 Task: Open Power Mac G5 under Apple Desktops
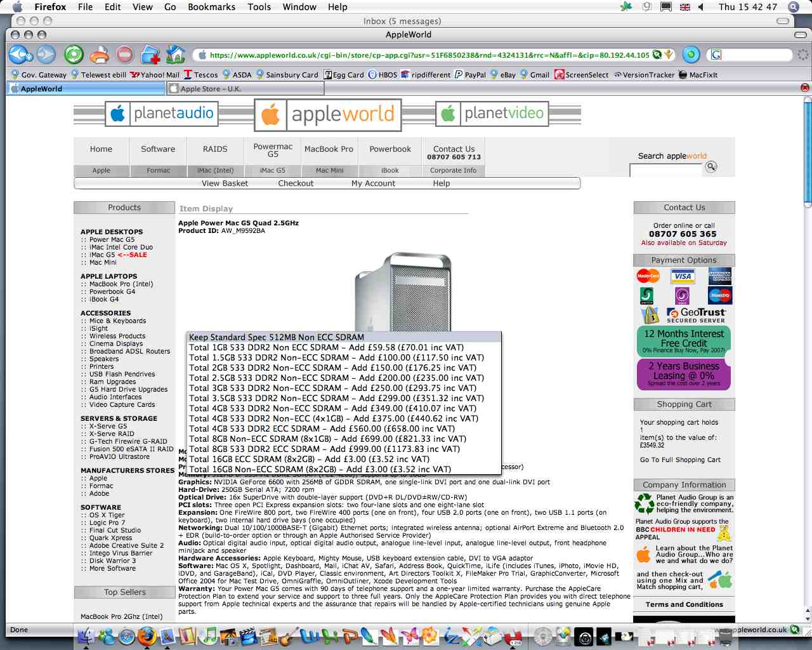[112, 240]
